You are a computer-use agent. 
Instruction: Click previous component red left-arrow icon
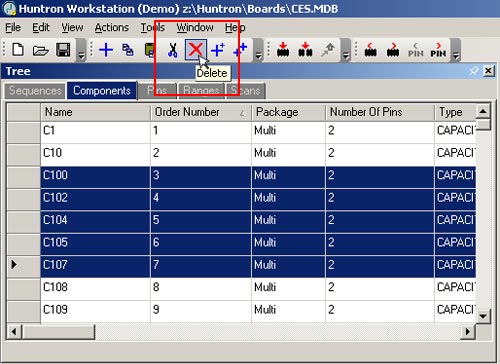coord(371,50)
